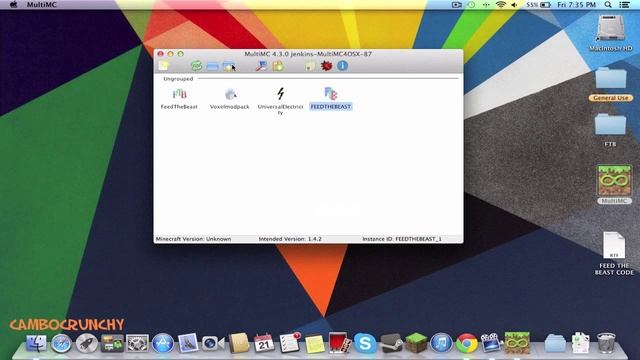Close the MultiMC window

click(161, 54)
